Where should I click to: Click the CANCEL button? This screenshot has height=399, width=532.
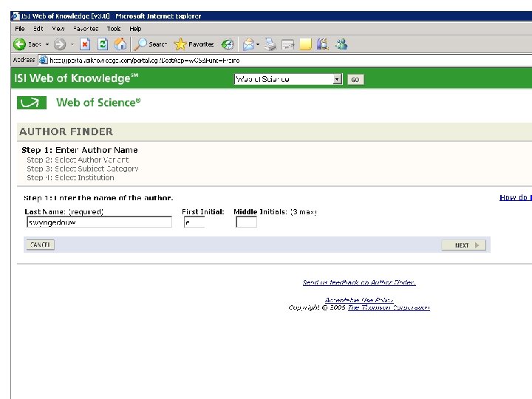pyautogui.click(x=41, y=245)
